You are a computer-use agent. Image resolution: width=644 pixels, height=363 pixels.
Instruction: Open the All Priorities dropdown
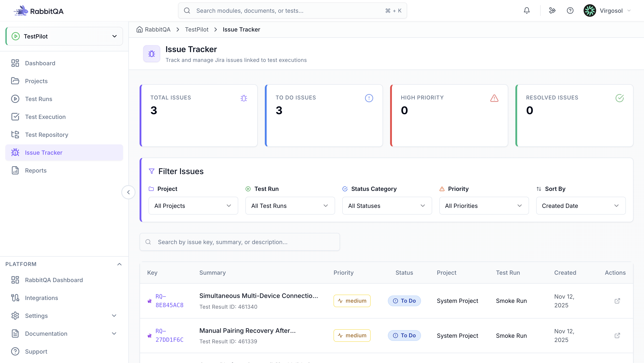coord(484,206)
